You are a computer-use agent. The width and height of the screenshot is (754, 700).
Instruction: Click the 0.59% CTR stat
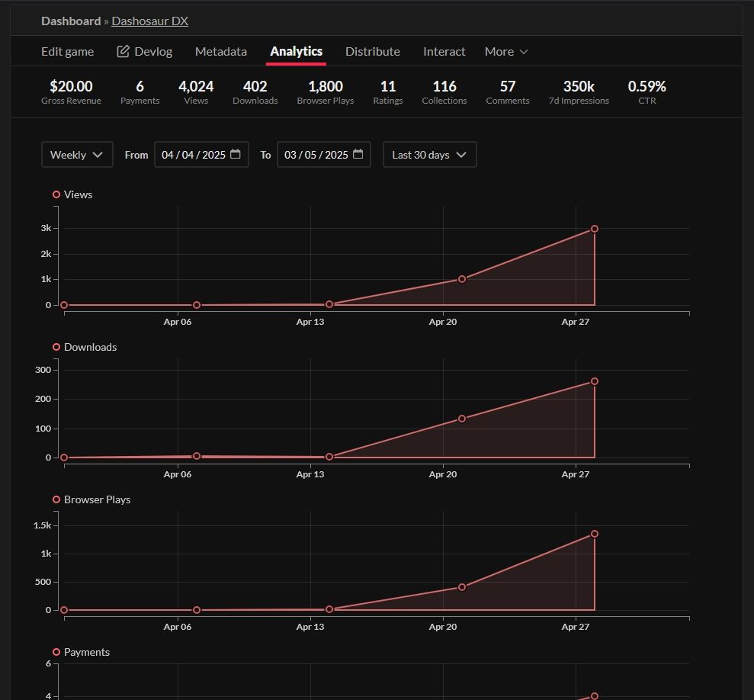click(x=647, y=92)
